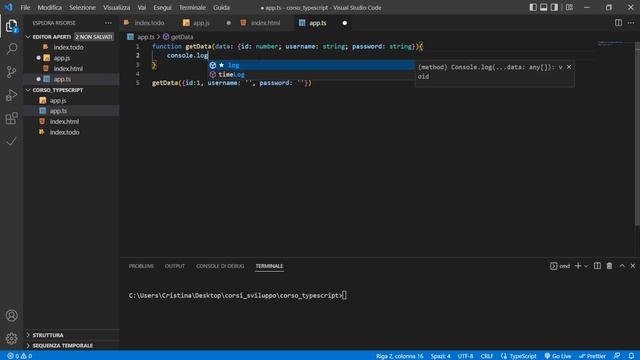Open Run and Debug view
640x360 pixels.
tap(11, 95)
